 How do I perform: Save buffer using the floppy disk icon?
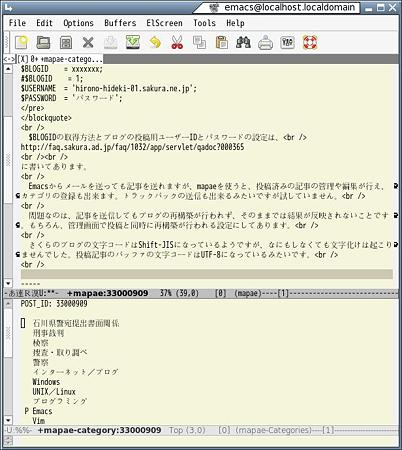tap(66, 43)
